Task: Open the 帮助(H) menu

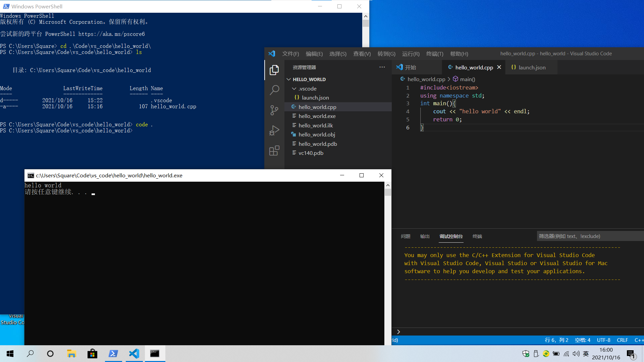Action: (x=459, y=54)
